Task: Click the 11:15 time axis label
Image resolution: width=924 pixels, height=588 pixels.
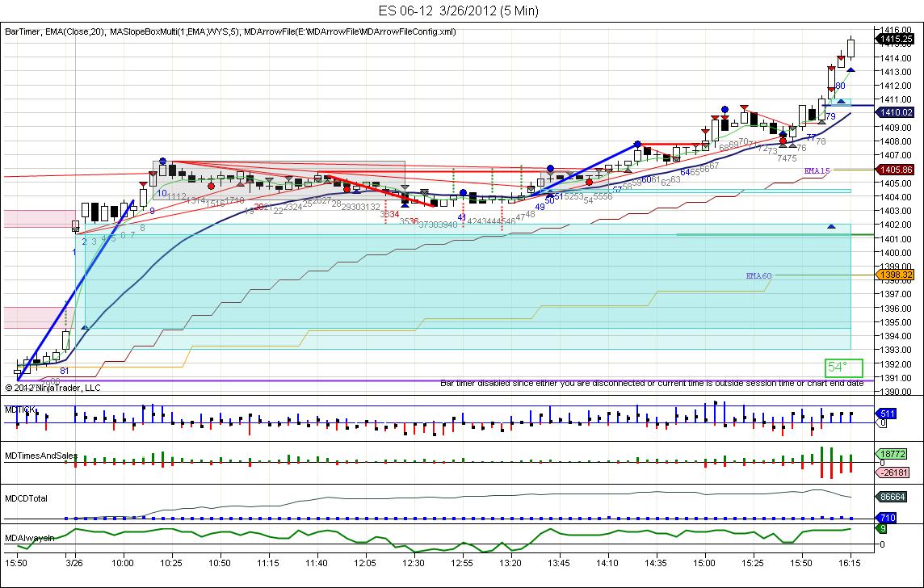Action: [268, 563]
